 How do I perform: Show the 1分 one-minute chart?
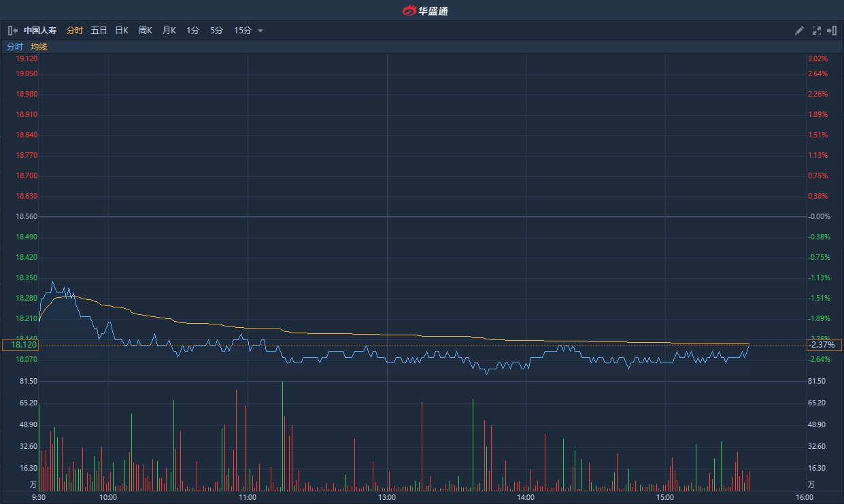click(193, 31)
